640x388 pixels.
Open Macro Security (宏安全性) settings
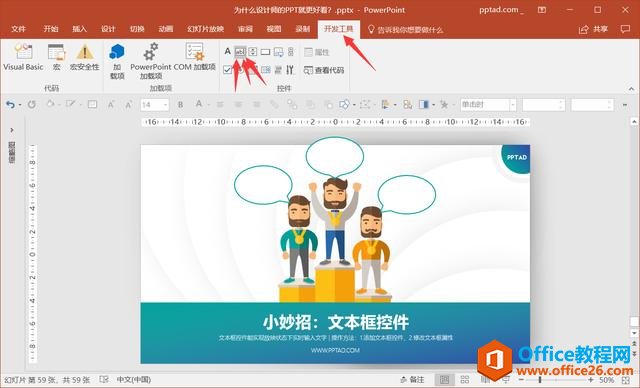(x=84, y=57)
